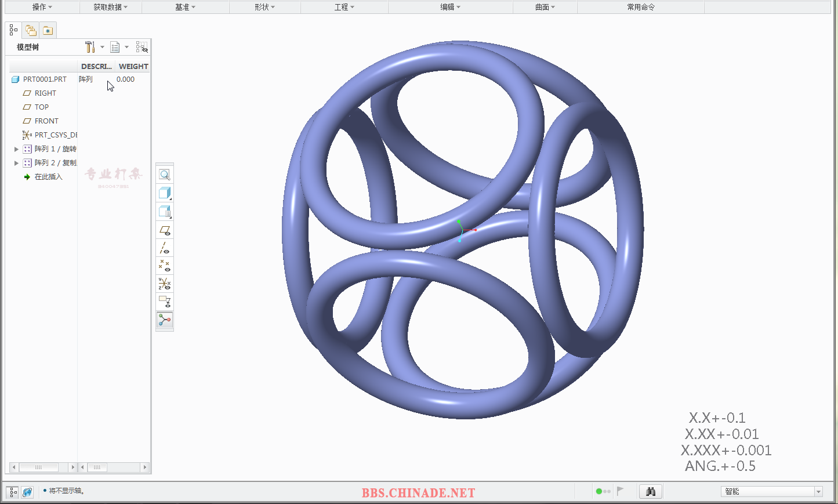This screenshot has height=504, width=838.
Task: Select the FRONT datum plane in tree
Action: click(46, 121)
